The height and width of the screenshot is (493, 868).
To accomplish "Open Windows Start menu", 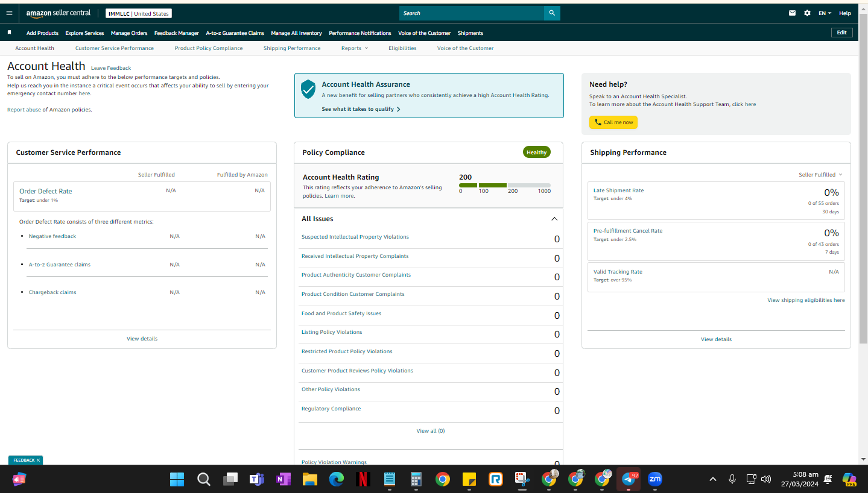I will (177, 479).
